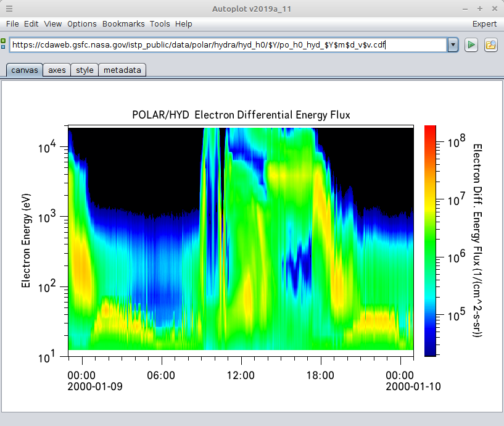Click the rainbow color bar scale
This screenshot has width=504, height=426.
[x=430, y=241]
